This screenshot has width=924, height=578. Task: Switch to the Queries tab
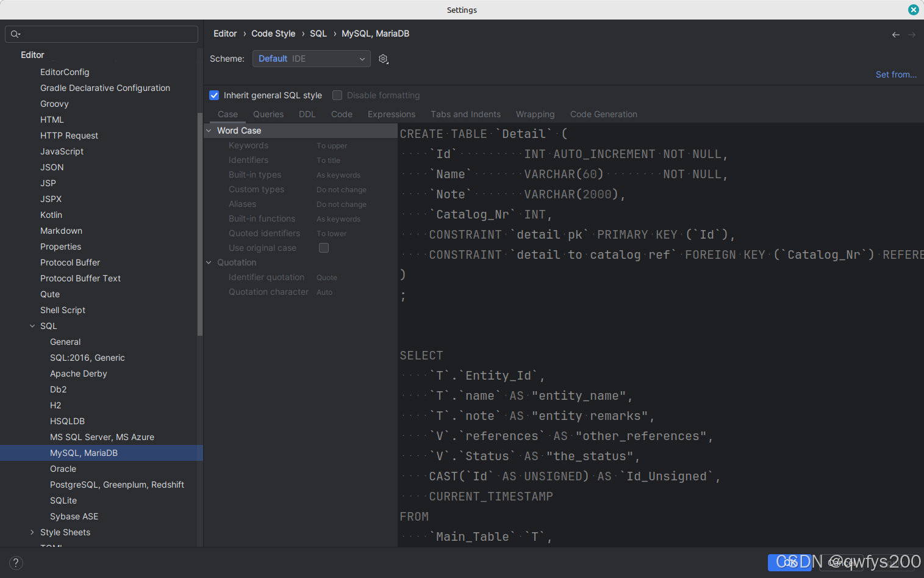coord(268,114)
